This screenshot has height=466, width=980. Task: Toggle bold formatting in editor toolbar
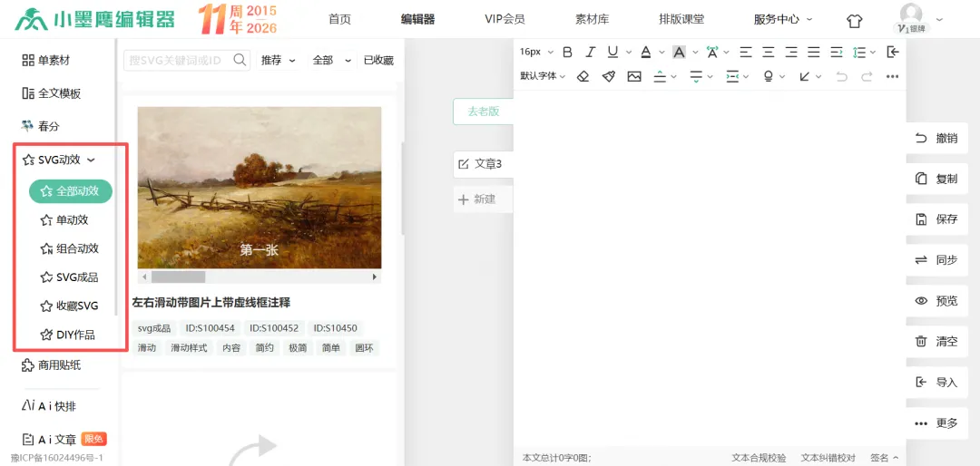567,52
